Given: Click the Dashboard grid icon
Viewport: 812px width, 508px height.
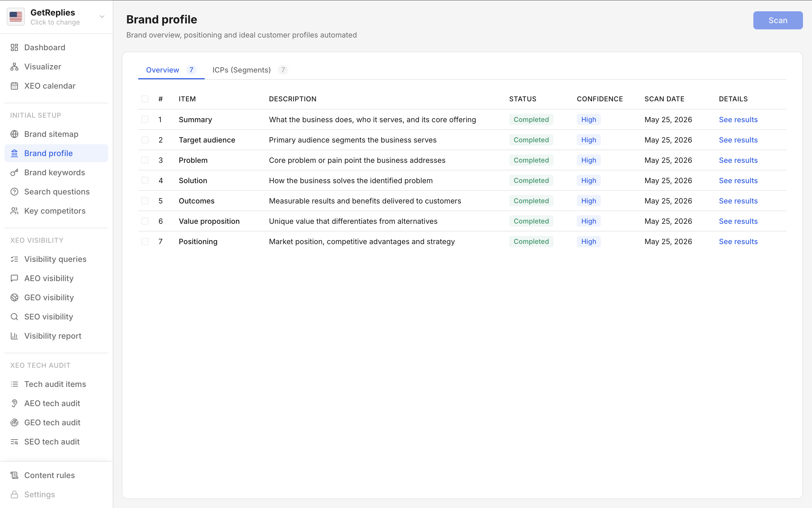Looking at the screenshot, I should (14, 47).
